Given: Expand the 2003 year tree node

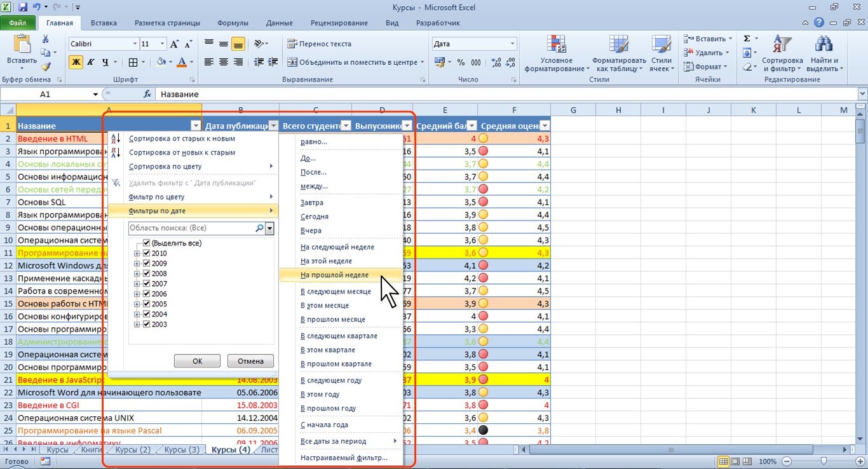Looking at the screenshot, I should pyautogui.click(x=137, y=325).
